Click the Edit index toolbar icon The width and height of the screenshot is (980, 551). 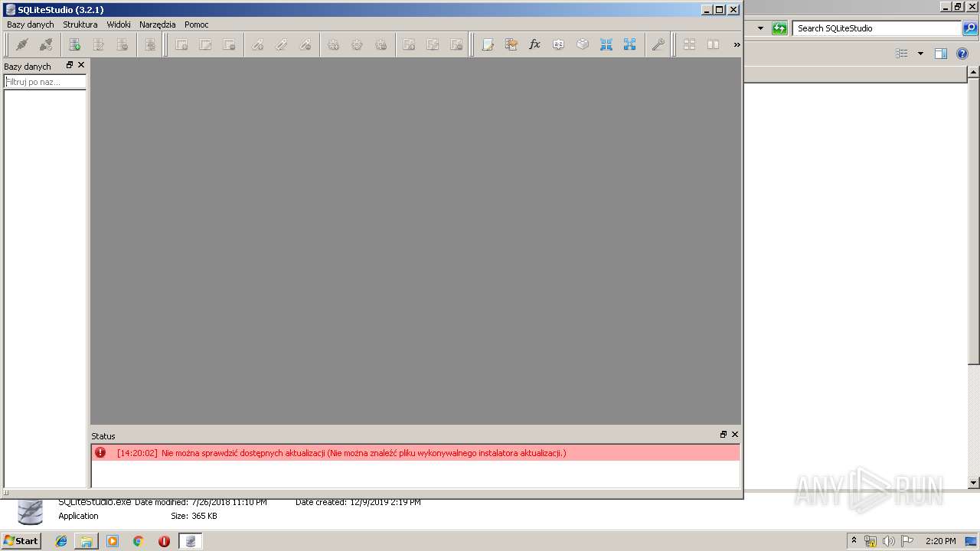[281, 45]
